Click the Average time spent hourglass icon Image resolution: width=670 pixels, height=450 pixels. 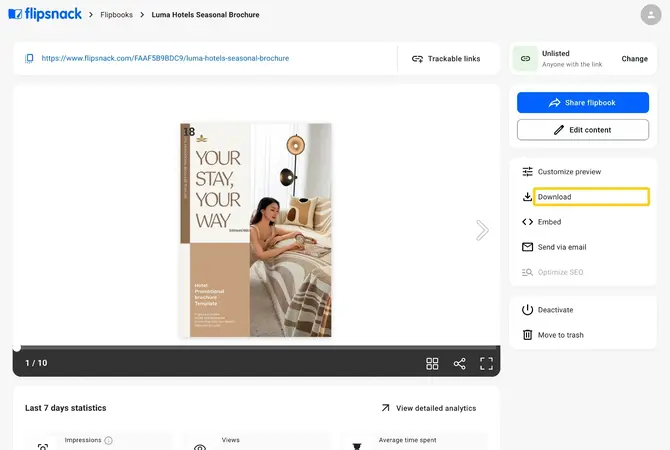point(357,447)
